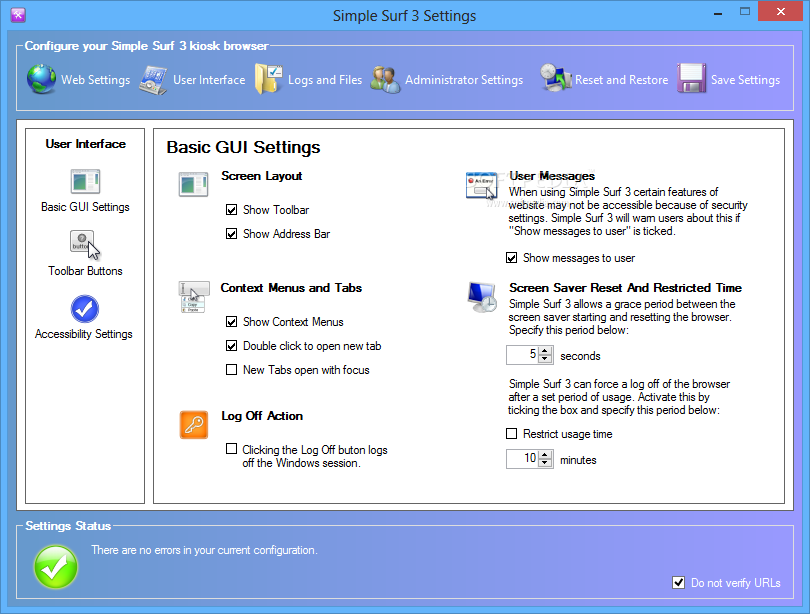
Task: Open the Web Settings label
Action: [96, 80]
